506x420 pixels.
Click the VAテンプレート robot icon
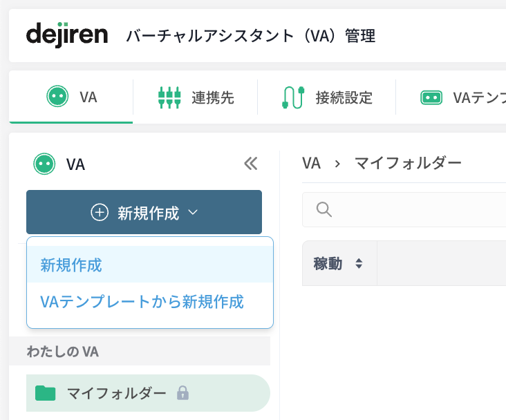click(x=431, y=97)
